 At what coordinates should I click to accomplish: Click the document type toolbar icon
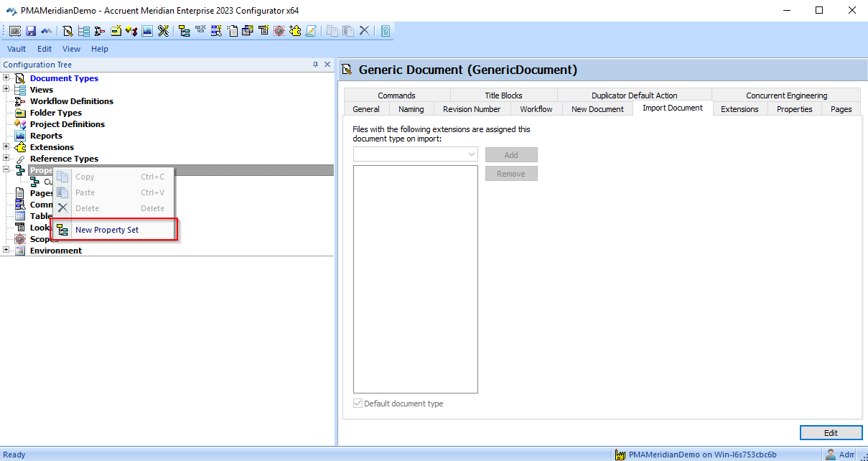click(x=67, y=31)
